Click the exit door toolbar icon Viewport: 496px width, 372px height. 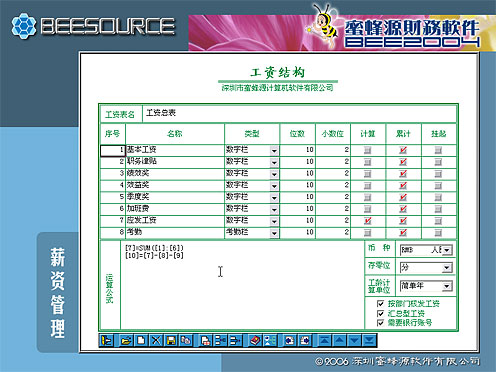click(107, 340)
